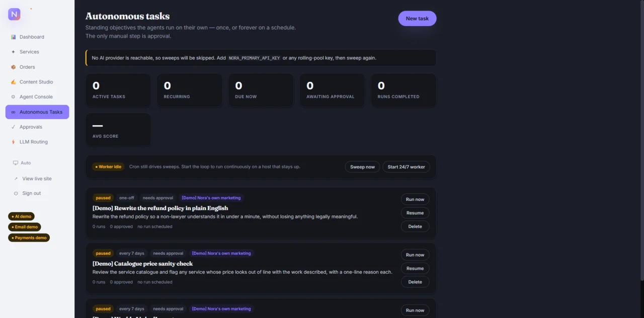Click the Worker idle status badge
The image size is (644, 318).
[x=109, y=167]
